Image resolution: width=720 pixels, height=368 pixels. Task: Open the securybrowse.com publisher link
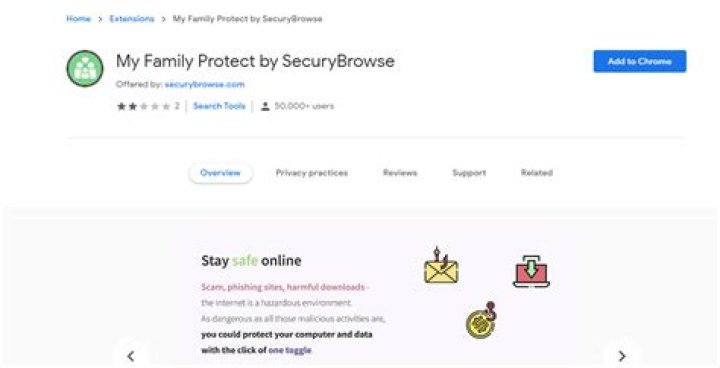pos(204,85)
